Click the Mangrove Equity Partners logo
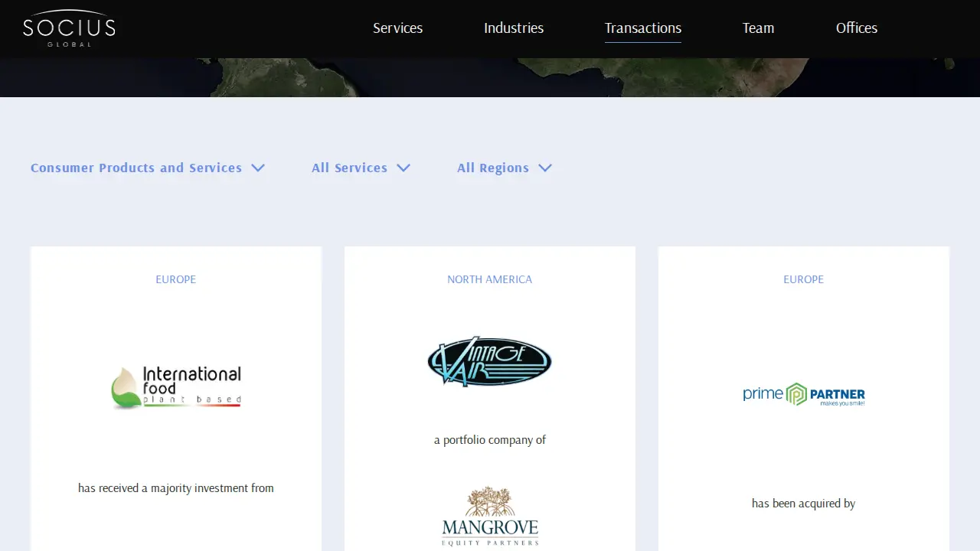Image resolution: width=980 pixels, height=551 pixels. pos(490,516)
